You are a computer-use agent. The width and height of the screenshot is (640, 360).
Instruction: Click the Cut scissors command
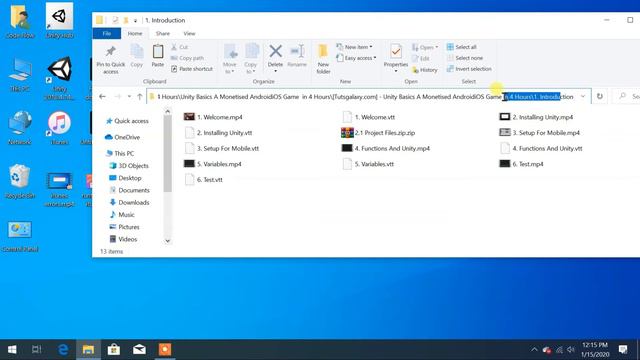click(x=180, y=47)
